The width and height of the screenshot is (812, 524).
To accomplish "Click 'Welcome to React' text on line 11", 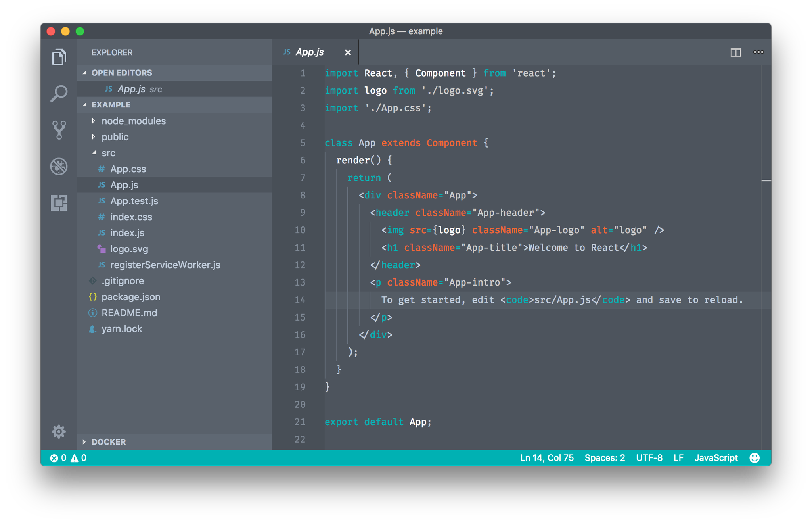I will 573,248.
